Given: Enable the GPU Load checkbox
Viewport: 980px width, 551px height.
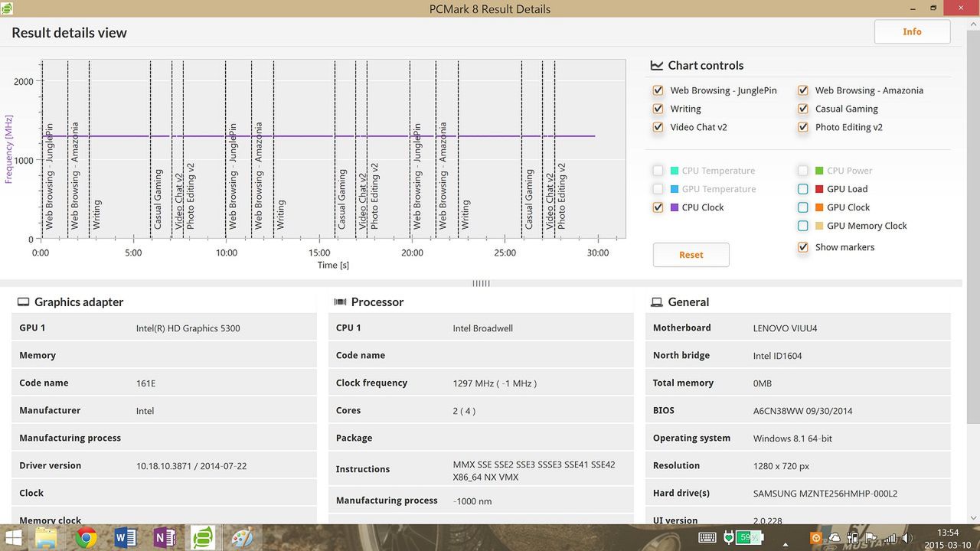Looking at the screenshot, I should 802,189.
